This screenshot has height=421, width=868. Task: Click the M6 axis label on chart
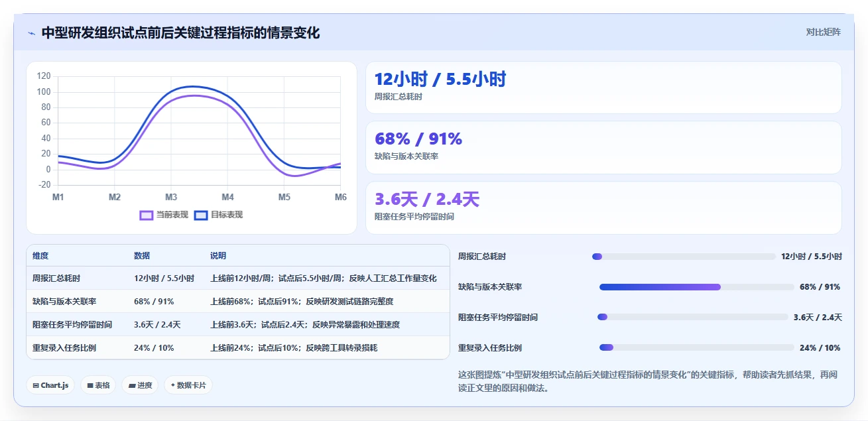pyautogui.click(x=340, y=198)
